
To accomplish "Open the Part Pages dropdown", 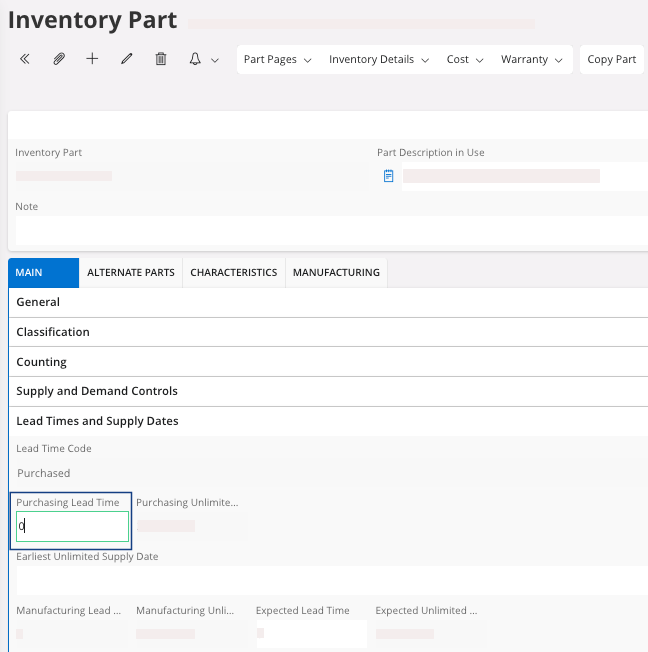I will 277,60.
